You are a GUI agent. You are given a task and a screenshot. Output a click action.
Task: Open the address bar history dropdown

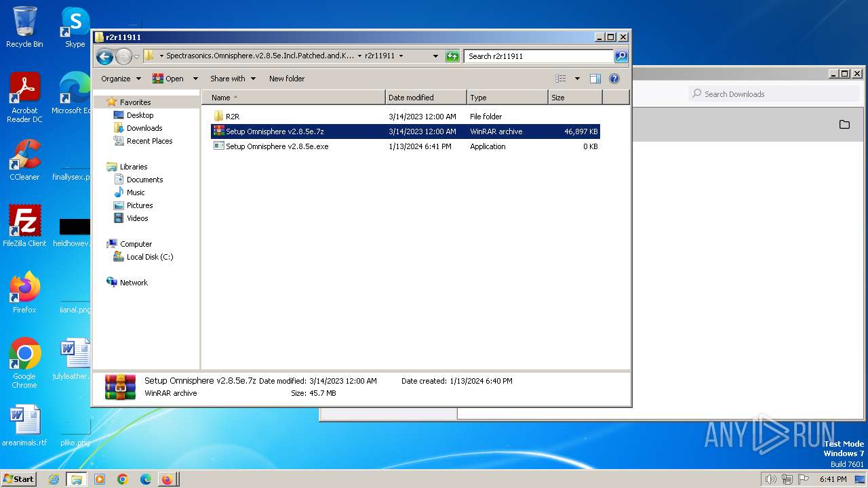(435, 56)
